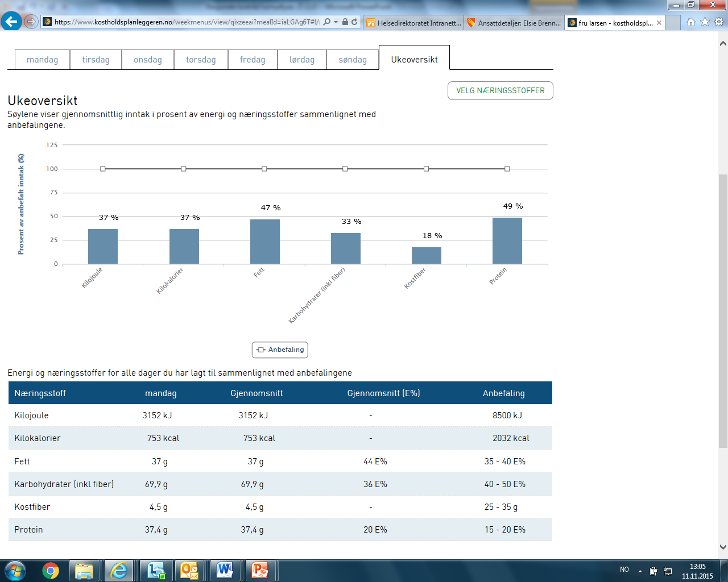728x582 pixels.
Task: Open Outlook from the taskbar
Action: click(x=189, y=570)
